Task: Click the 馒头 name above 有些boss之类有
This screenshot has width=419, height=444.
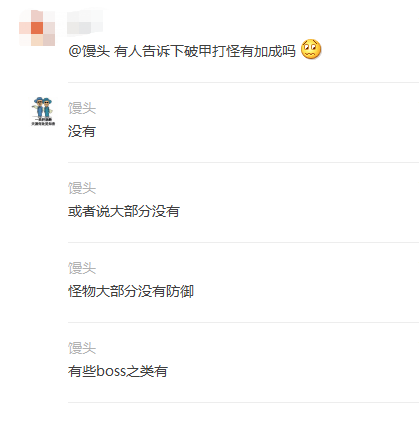Action: tap(82, 348)
